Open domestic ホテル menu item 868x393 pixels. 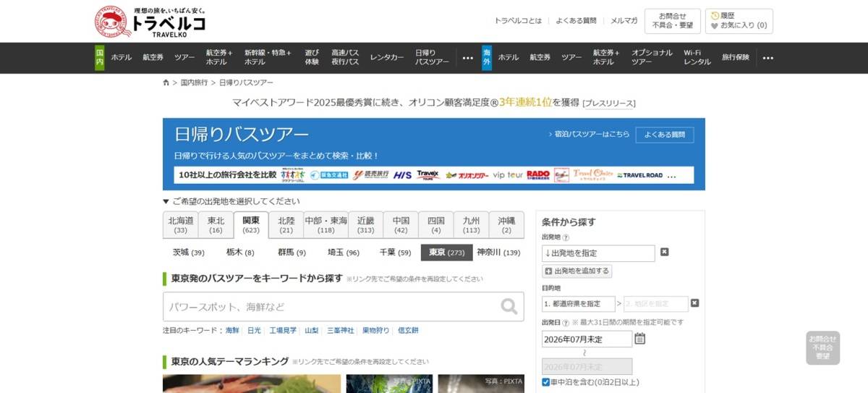[122, 58]
